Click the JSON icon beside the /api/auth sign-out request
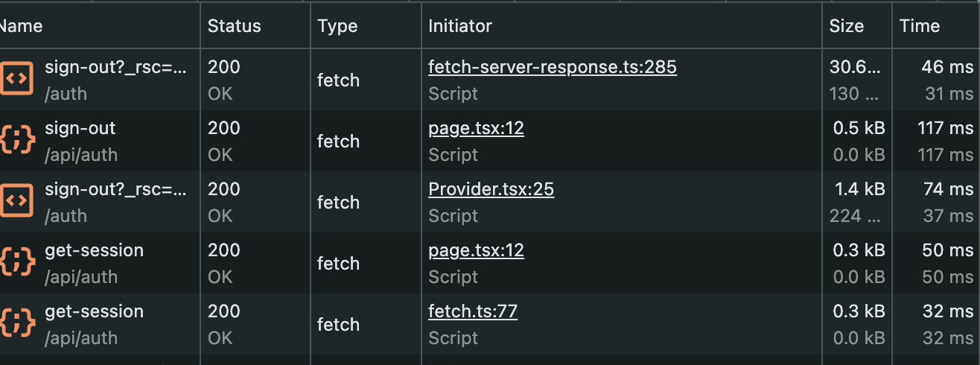Screen dimensions: 980x365 [16, 141]
